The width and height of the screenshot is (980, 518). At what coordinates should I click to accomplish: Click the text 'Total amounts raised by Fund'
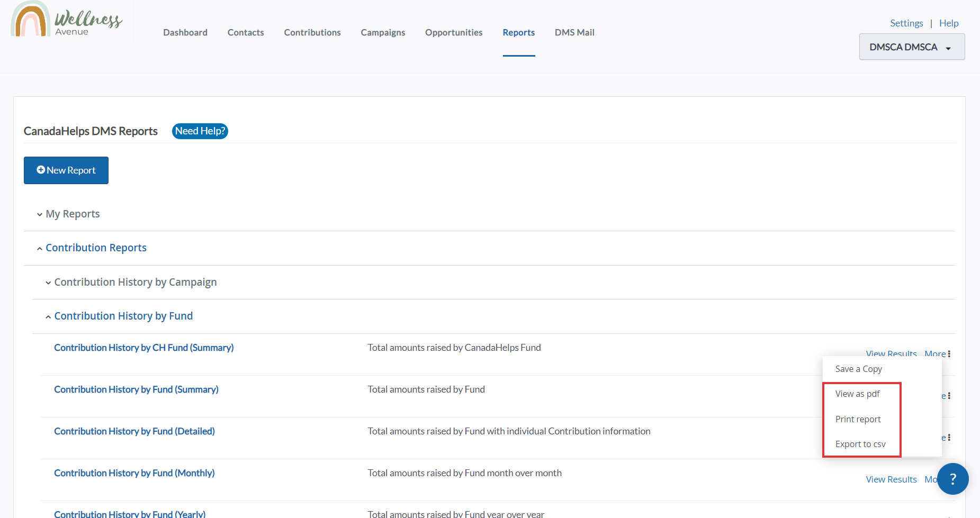tap(426, 389)
